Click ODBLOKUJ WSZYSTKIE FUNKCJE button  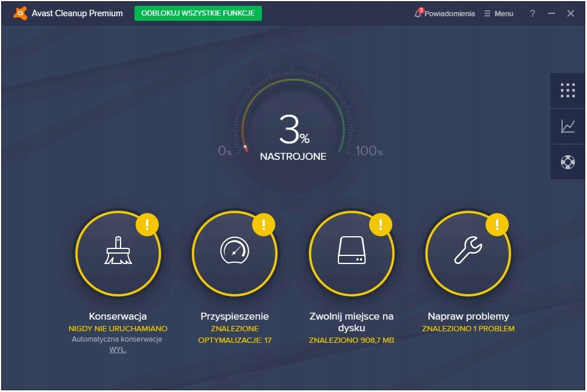(x=198, y=13)
